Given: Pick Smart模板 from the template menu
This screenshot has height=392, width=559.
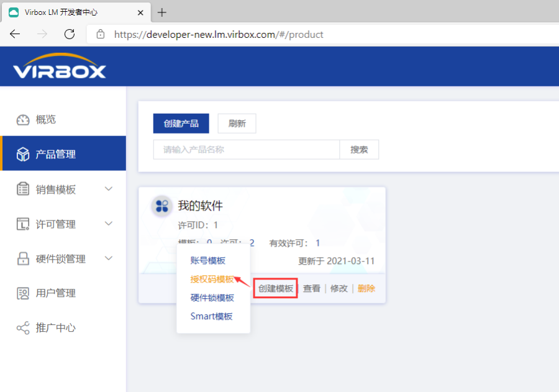Looking at the screenshot, I should click(x=211, y=316).
